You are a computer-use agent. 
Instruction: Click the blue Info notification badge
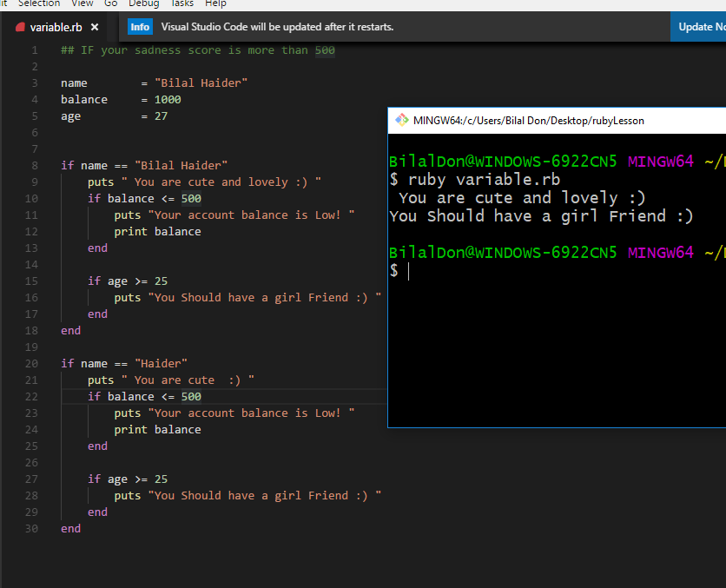pos(140,27)
